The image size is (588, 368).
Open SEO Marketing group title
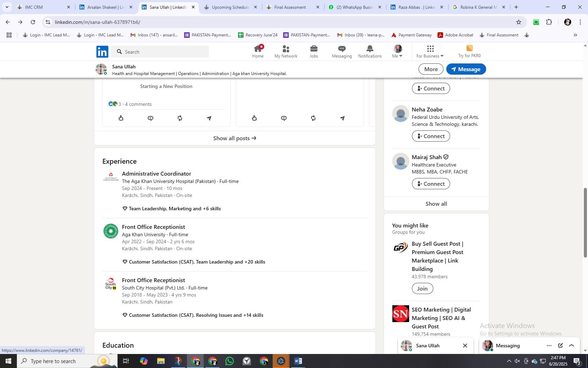pyautogui.click(x=441, y=318)
